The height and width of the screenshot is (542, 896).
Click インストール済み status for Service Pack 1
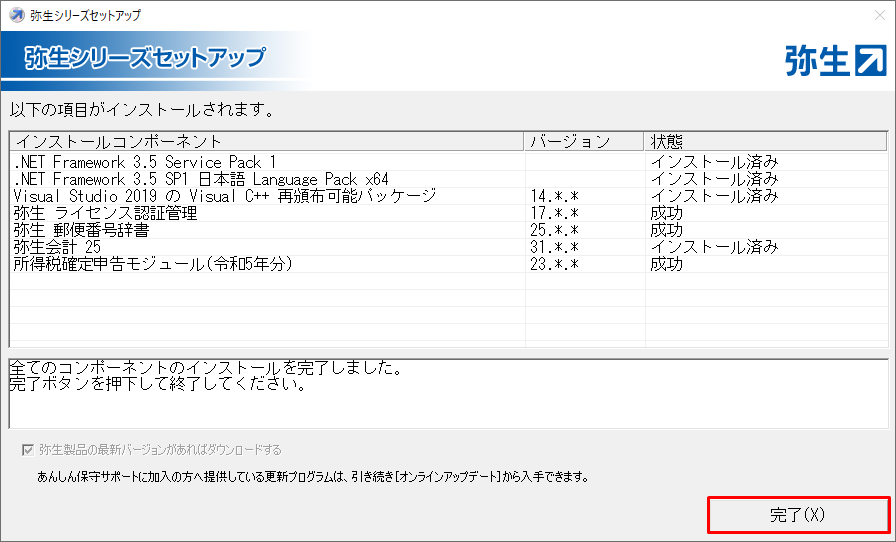click(x=714, y=162)
